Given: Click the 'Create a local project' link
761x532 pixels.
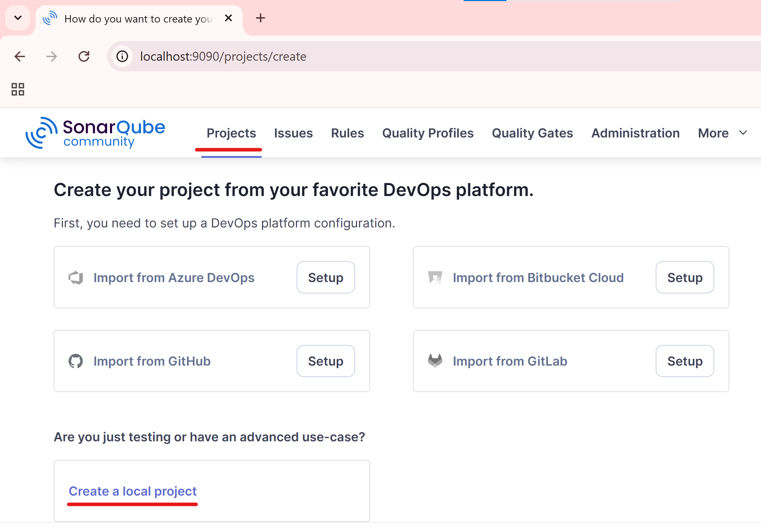Looking at the screenshot, I should tap(132, 491).
